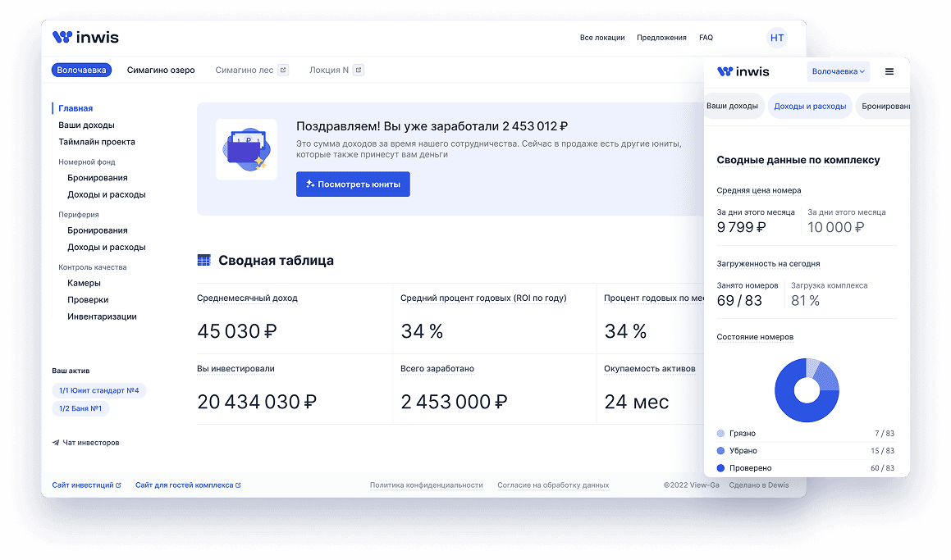Image resolution: width=951 pixels, height=560 pixels.
Task: Click Все локации in top navigation
Action: 602,38
